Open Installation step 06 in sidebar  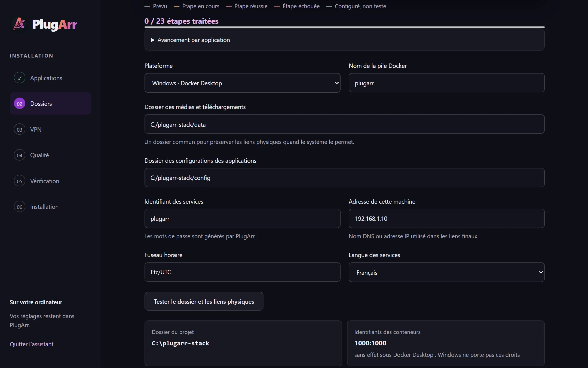click(x=50, y=207)
